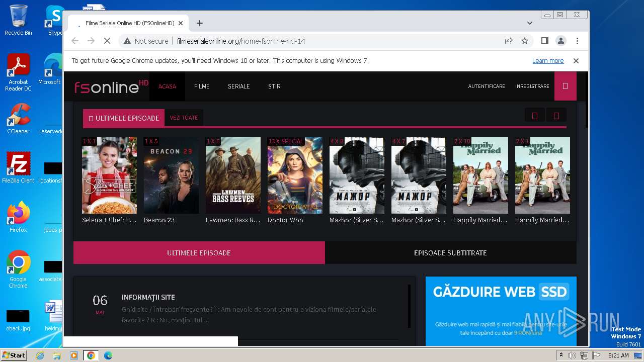Expand the tab search chevron
The width and height of the screenshot is (644, 362).
click(x=529, y=23)
